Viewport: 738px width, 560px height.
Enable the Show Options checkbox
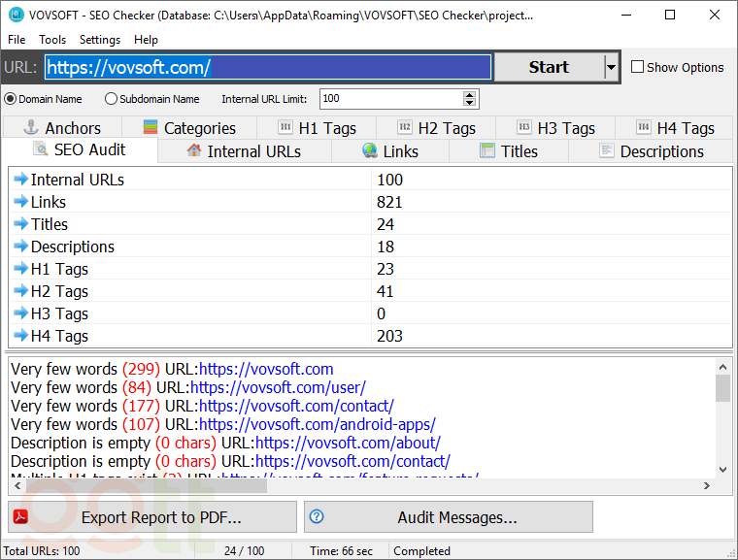[638, 67]
